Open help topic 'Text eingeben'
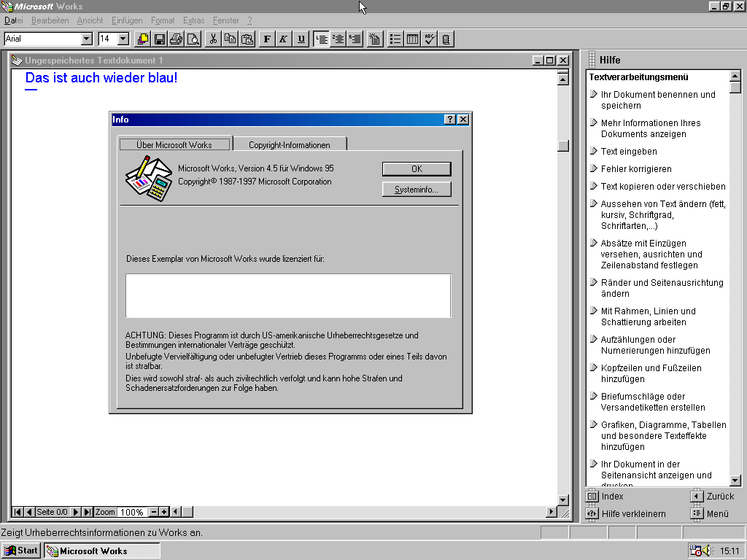This screenshot has width=747, height=560. [x=629, y=152]
